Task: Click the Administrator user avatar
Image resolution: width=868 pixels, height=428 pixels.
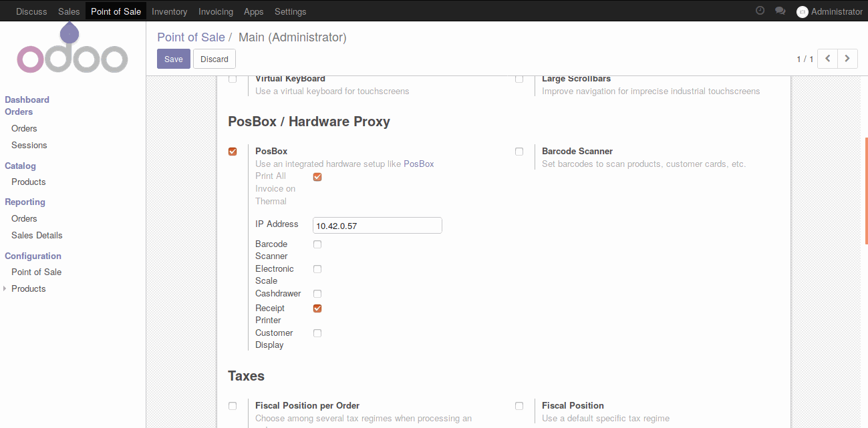Action: pos(803,12)
